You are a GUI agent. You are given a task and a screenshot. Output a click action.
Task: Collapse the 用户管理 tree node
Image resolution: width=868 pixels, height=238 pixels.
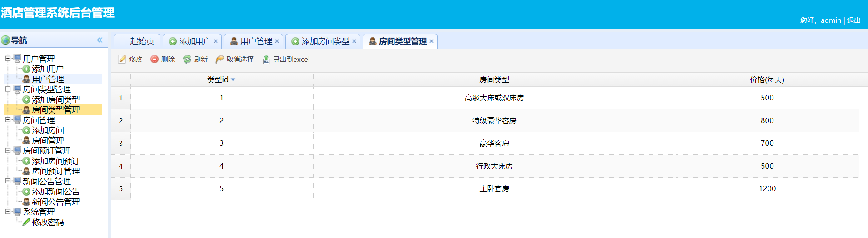[8, 58]
